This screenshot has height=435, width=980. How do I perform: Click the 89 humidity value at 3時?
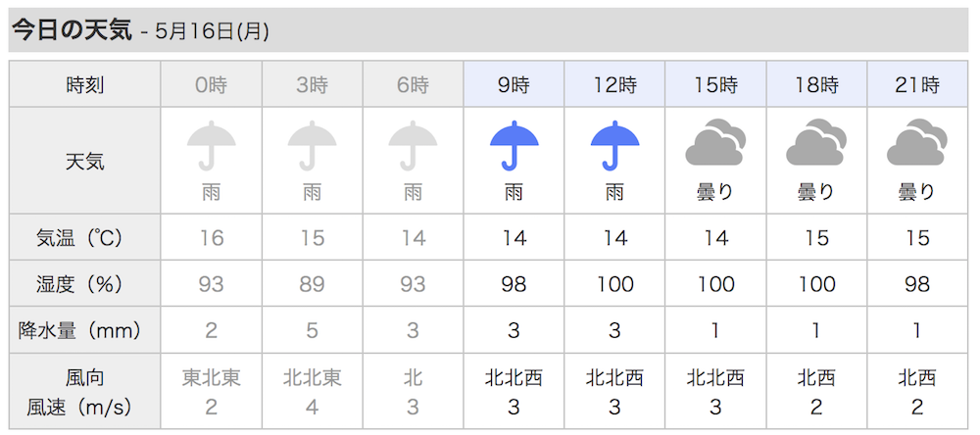point(312,284)
